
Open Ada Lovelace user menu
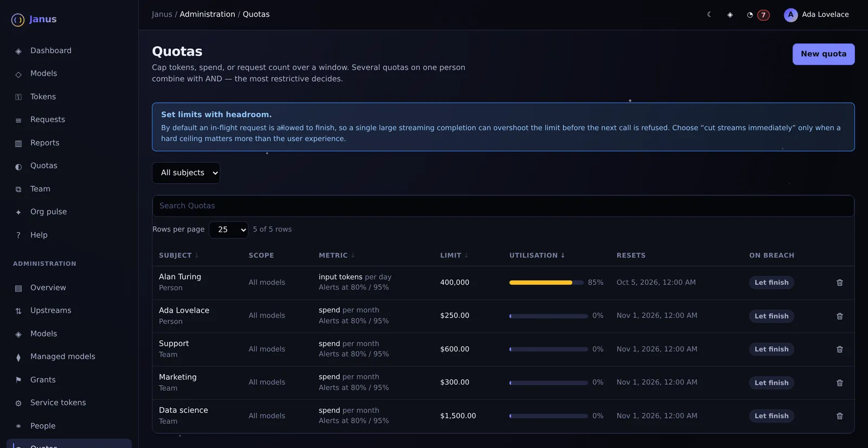pyautogui.click(x=816, y=15)
